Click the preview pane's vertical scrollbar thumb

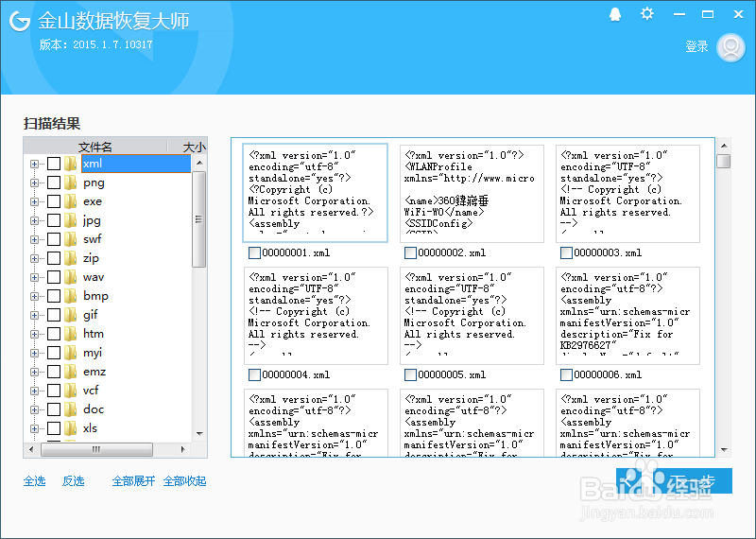[723, 161]
